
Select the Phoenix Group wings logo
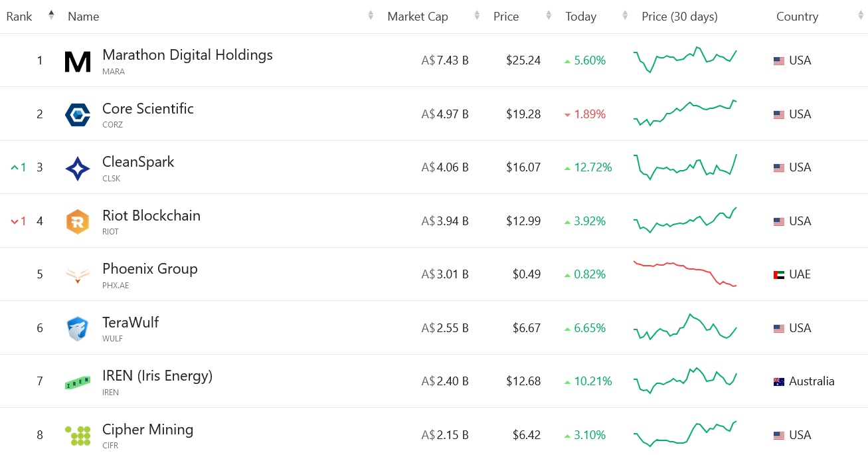(78, 274)
